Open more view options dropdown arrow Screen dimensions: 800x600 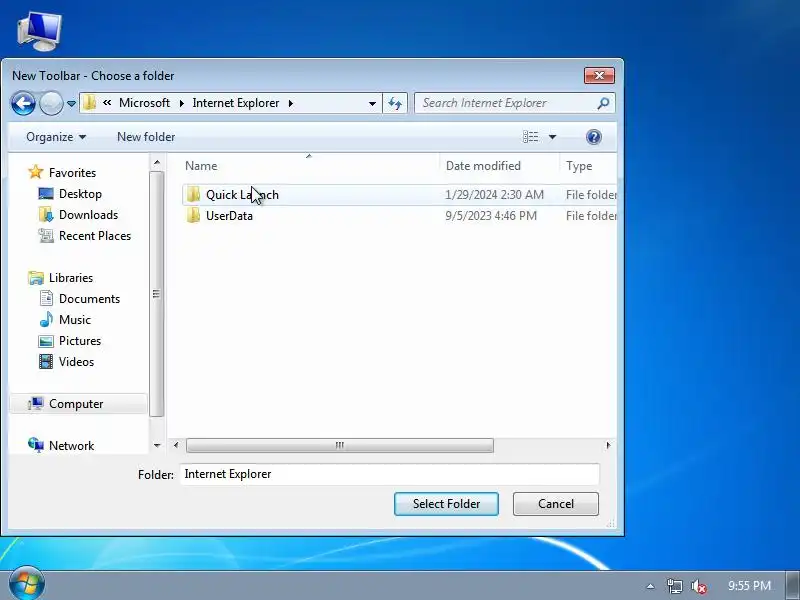[x=552, y=137]
